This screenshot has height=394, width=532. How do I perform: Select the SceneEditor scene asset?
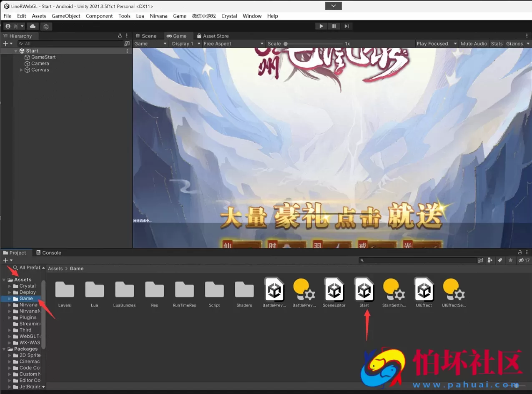coord(334,289)
